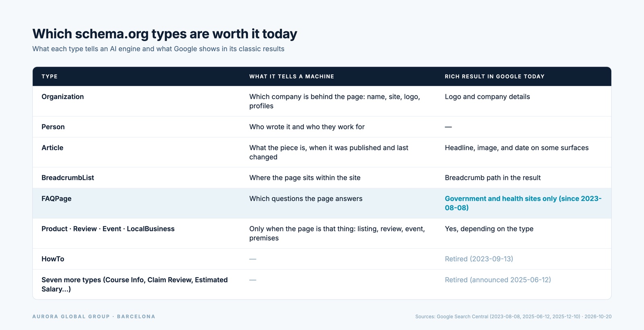Click the 'RICH RESULT IN GOOGLE TODAY' header
The height and width of the screenshot is (330, 644).
(494, 76)
